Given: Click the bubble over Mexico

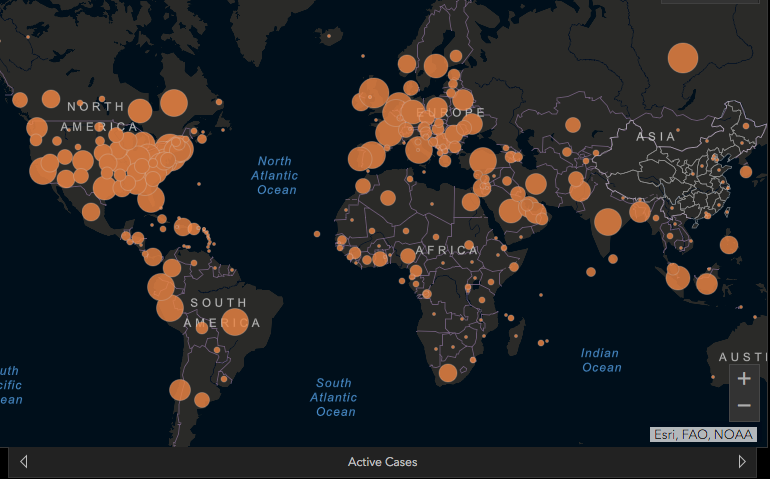Looking at the screenshot, I should pyautogui.click(x=91, y=212).
